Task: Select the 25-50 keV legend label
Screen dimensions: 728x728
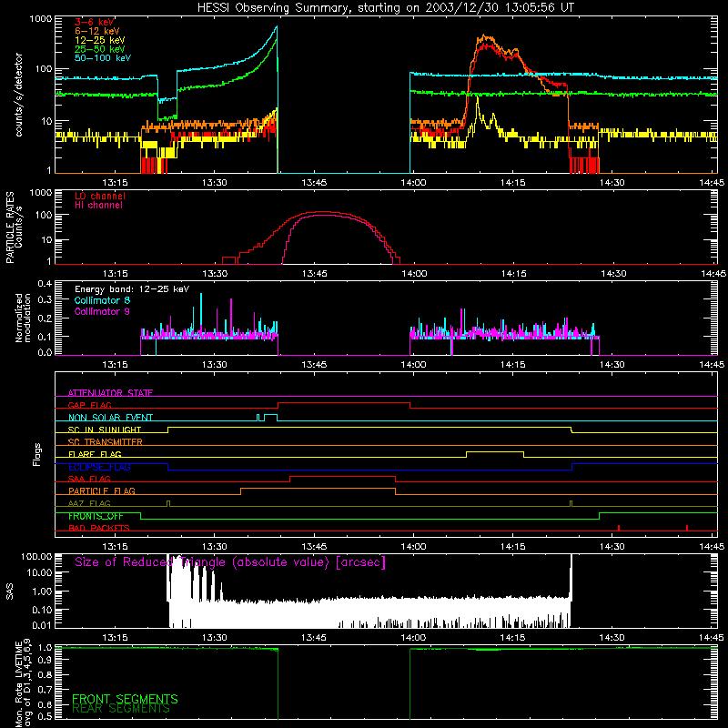Action: 100,49
